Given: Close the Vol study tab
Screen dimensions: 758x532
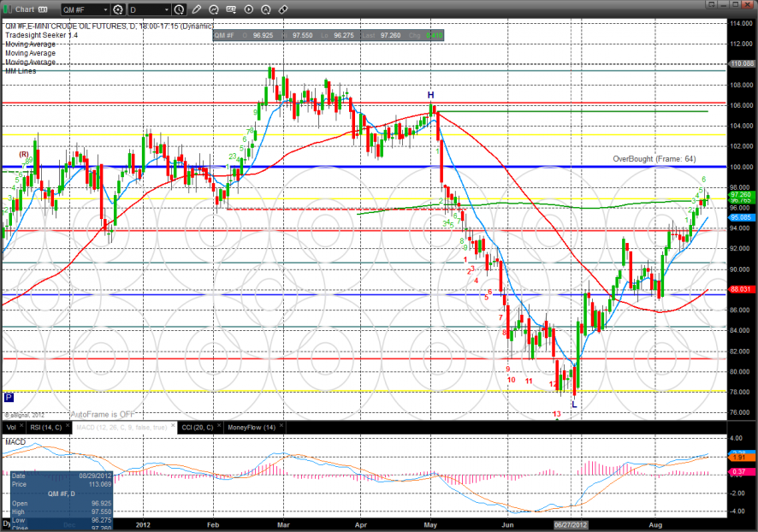Looking at the screenshot, I should 21,426.
